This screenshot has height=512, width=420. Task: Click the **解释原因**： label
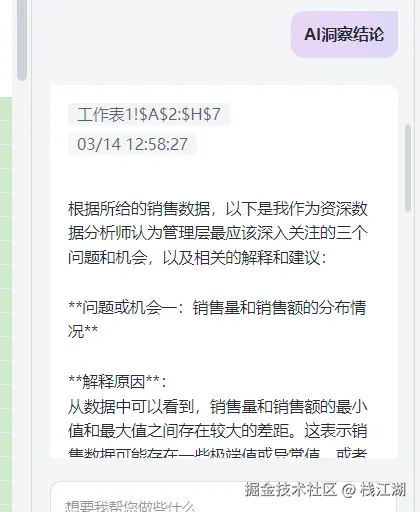(117, 382)
